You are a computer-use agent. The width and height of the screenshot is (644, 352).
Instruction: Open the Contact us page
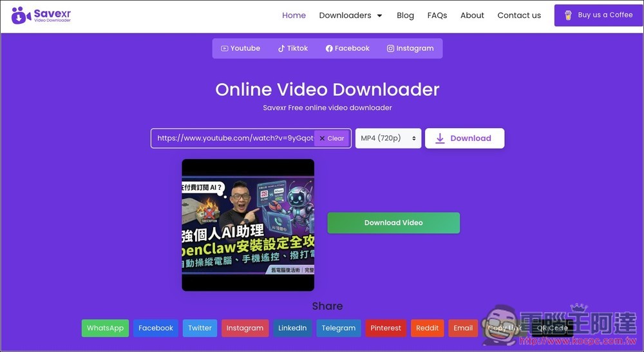[x=518, y=15]
